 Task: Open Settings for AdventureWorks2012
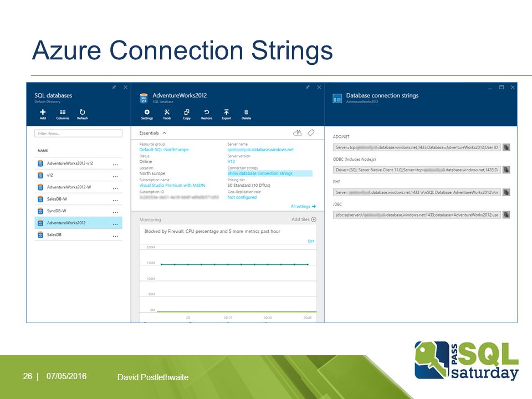147,114
